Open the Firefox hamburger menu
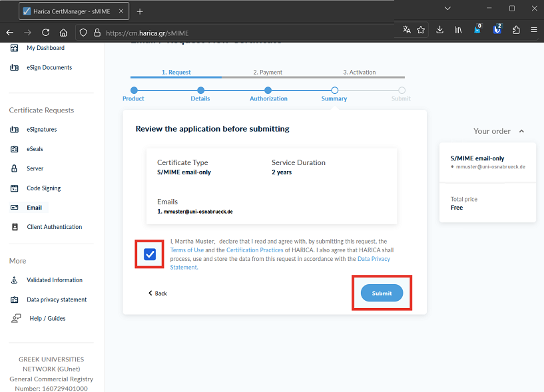This screenshot has width=544, height=392. [534, 30]
